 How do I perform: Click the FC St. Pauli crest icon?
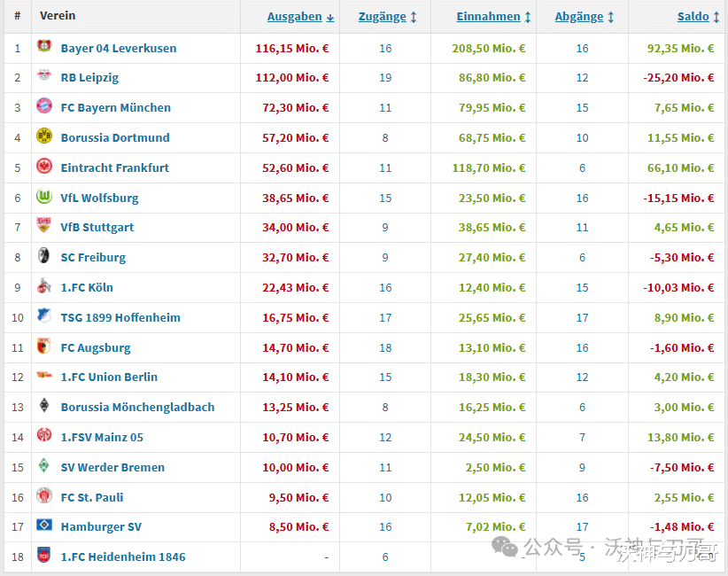pyautogui.click(x=44, y=495)
